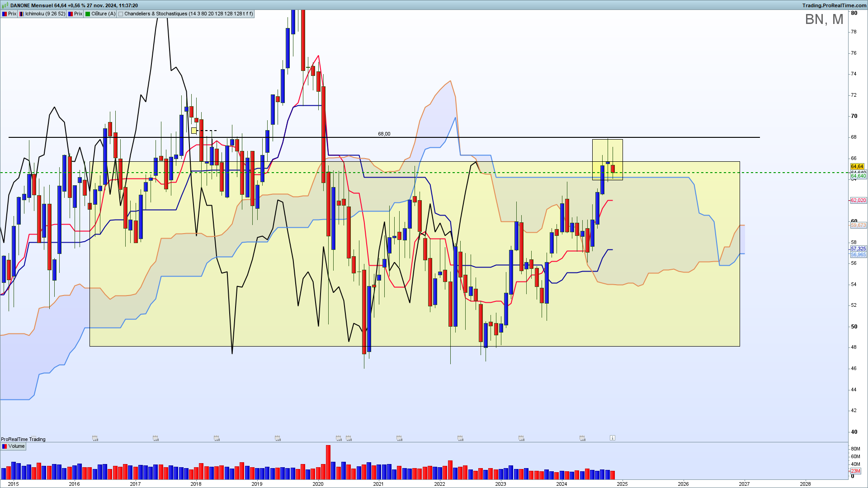The height and width of the screenshot is (488, 868).
Task: Click the Volume panel color icon
Action: [x=5, y=446]
